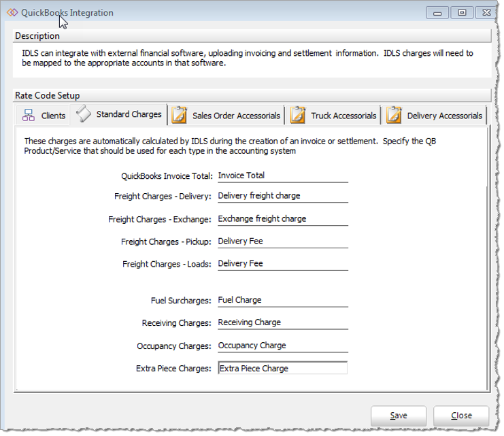Screen dimensions: 504x436
Task: Click the IDLS integration description paragraph
Action: 248,58
